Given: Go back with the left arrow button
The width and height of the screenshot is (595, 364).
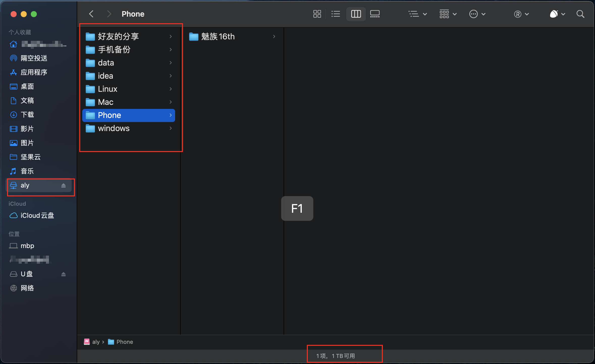Looking at the screenshot, I should click(91, 14).
